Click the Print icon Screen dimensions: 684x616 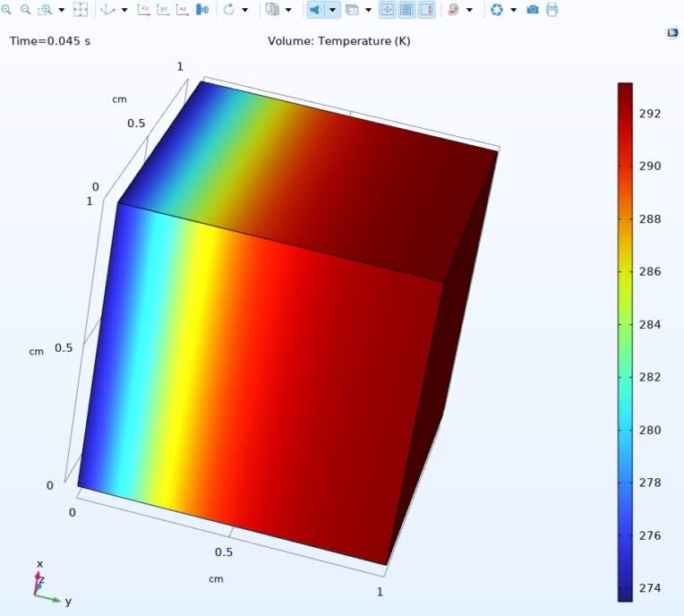pyautogui.click(x=552, y=9)
